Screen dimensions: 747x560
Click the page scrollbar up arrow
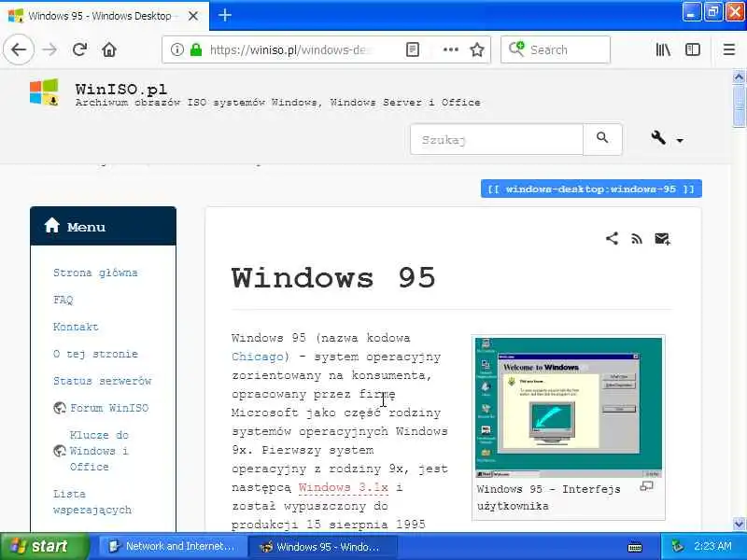[739, 77]
